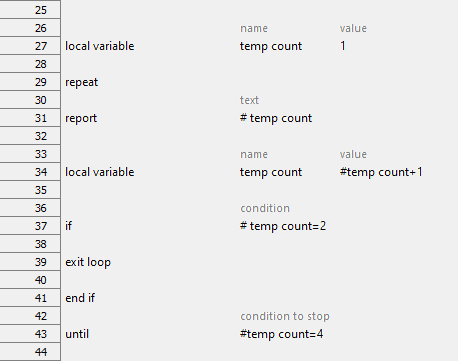Click the '# temp count=2' condition
This screenshot has width=458, height=361.
[283, 226]
